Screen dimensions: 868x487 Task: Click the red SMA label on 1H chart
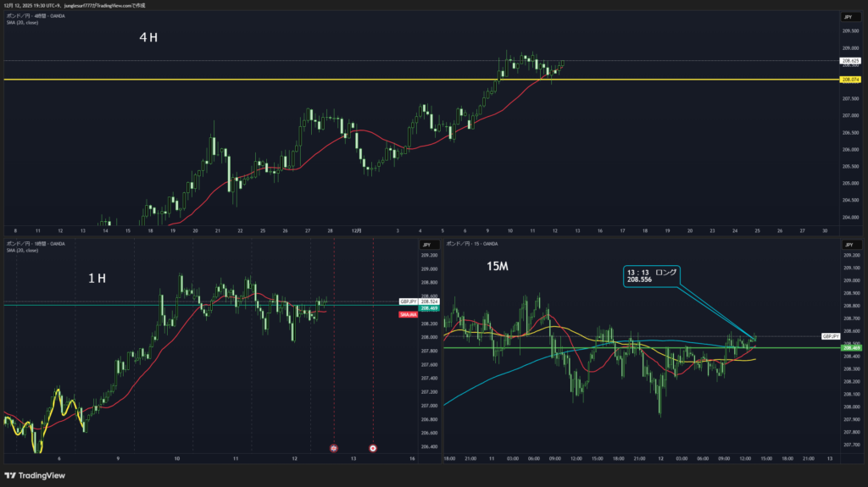(x=407, y=314)
